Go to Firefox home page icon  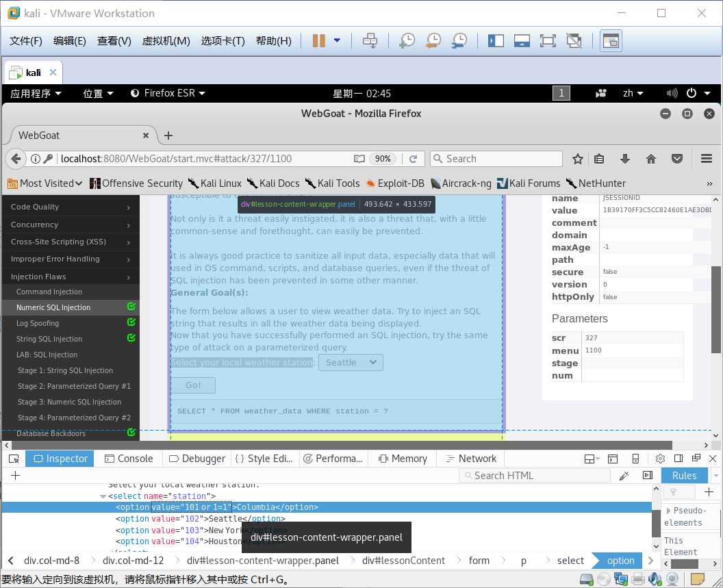(x=651, y=159)
